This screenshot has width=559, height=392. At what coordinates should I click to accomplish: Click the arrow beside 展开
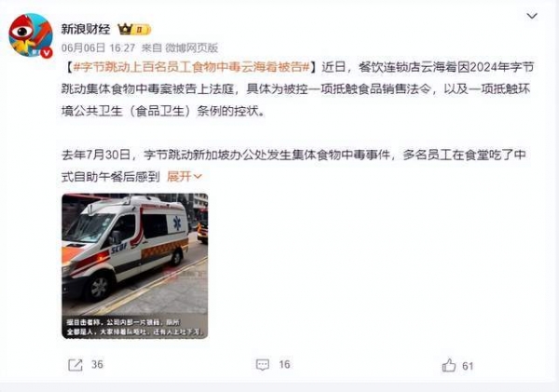(198, 177)
